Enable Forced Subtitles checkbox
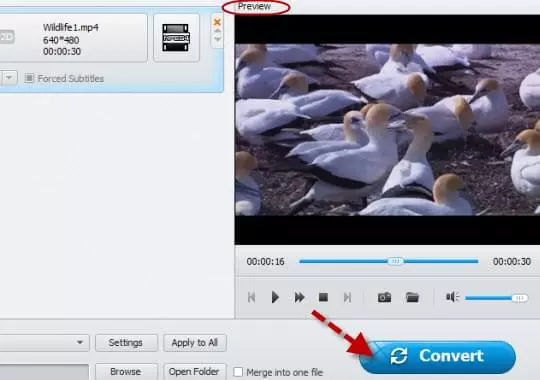The width and height of the screenshot is (540, 380). (29, 78)
